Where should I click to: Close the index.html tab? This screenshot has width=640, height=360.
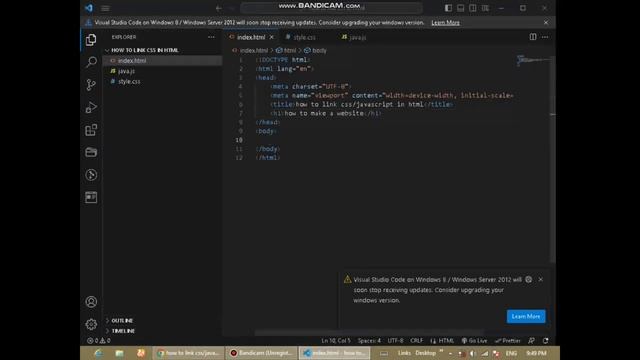[271, 37]
